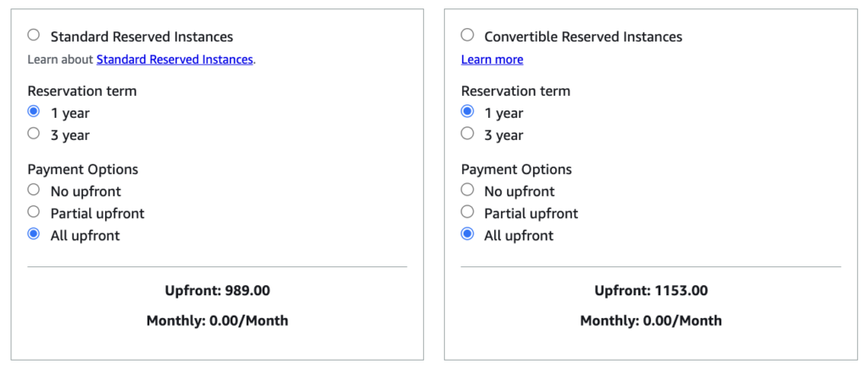Click the Upfront: 989.00 price text

[x=218, y=291]
